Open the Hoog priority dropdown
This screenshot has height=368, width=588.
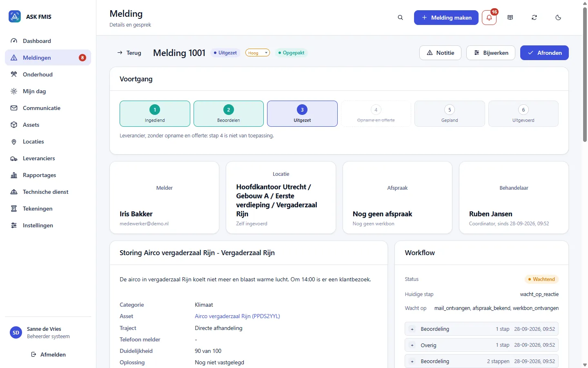(x=257, y=53)
